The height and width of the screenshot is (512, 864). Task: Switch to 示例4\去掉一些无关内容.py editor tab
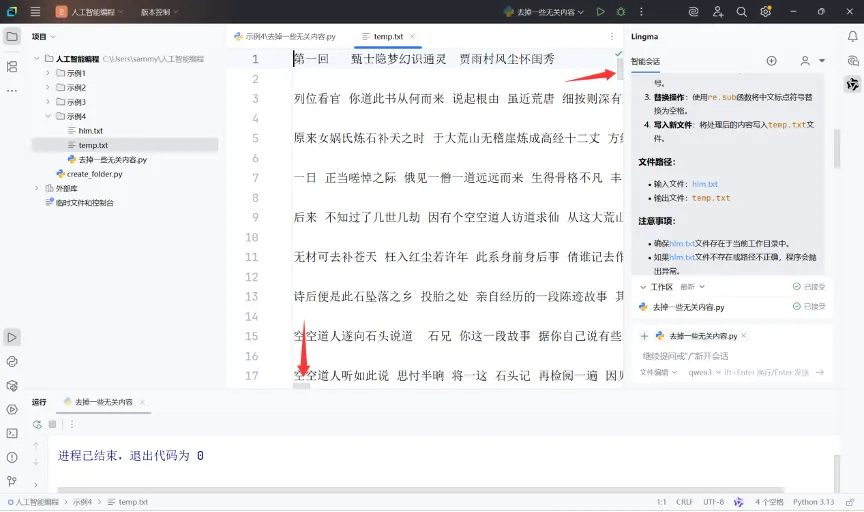coord(285,36)
